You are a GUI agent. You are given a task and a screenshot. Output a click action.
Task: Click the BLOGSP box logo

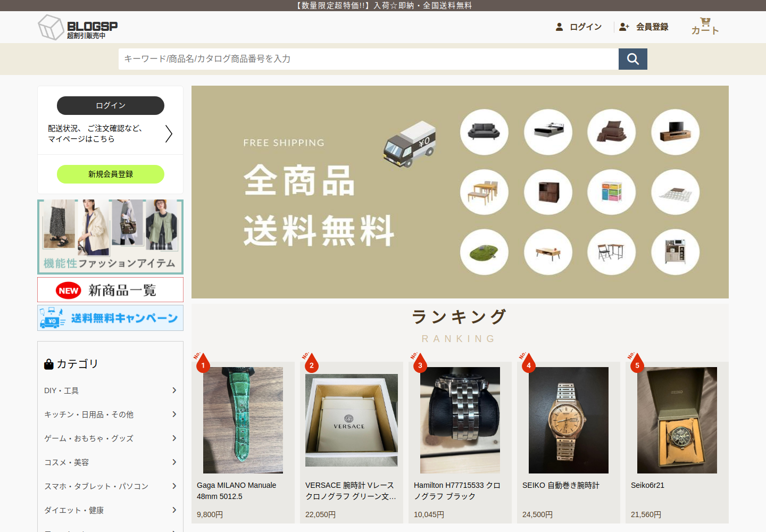pyautogui.click(x=78, y=27)
